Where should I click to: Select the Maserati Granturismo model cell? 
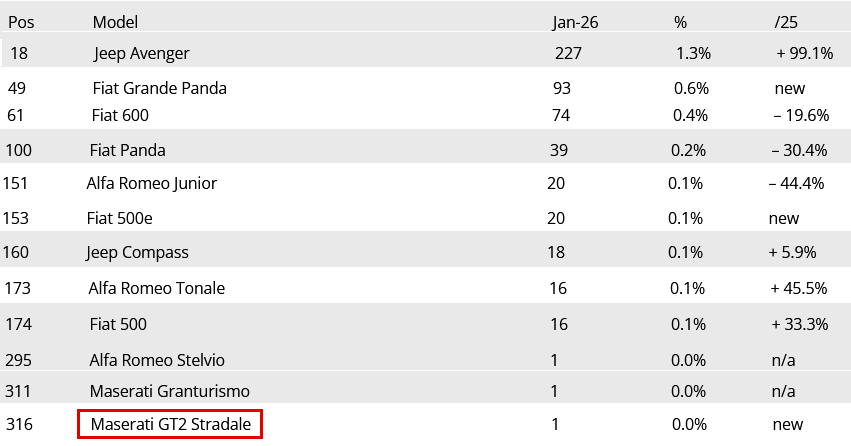(x=169, y=391)
